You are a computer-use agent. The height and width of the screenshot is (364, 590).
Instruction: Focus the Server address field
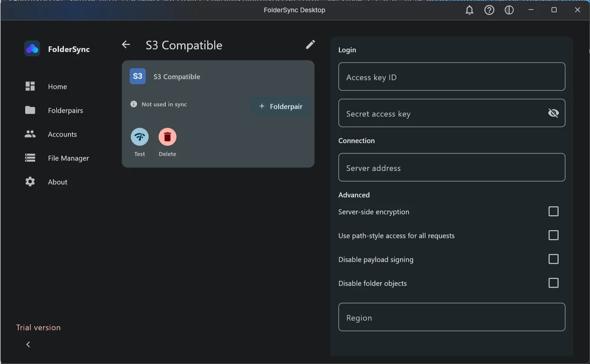tap(452, 167)
